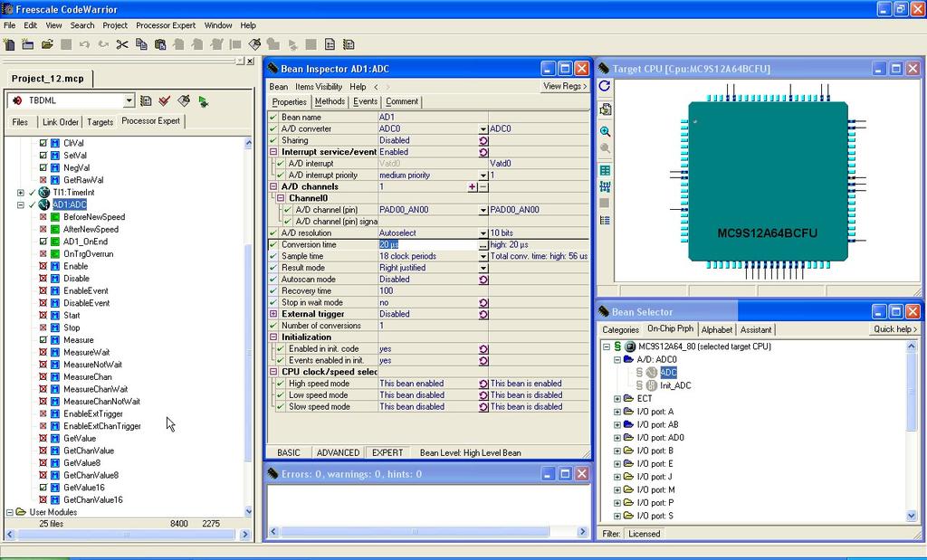The width and height of the screenshot is (927, 560).
Task: Open the Project menu
Action: coord(115,25)
